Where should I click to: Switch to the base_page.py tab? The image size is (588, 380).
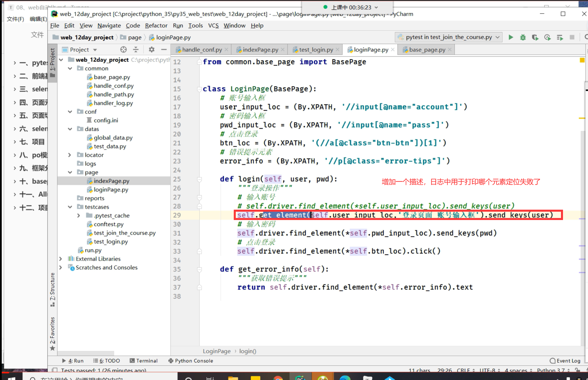point(427,50)
